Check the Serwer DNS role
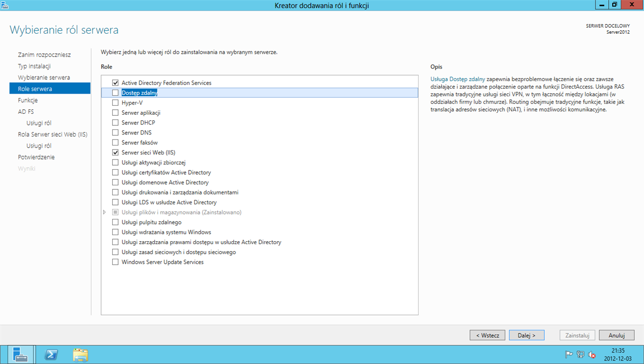Image resolution: width=644 pixels, height=364 pixels. click(x=115, y=132)
